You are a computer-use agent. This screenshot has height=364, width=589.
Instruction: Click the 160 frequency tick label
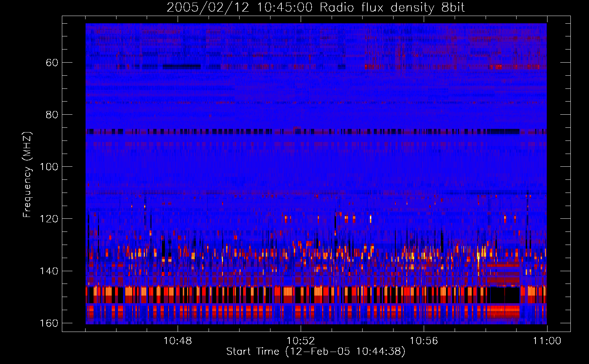49,323
